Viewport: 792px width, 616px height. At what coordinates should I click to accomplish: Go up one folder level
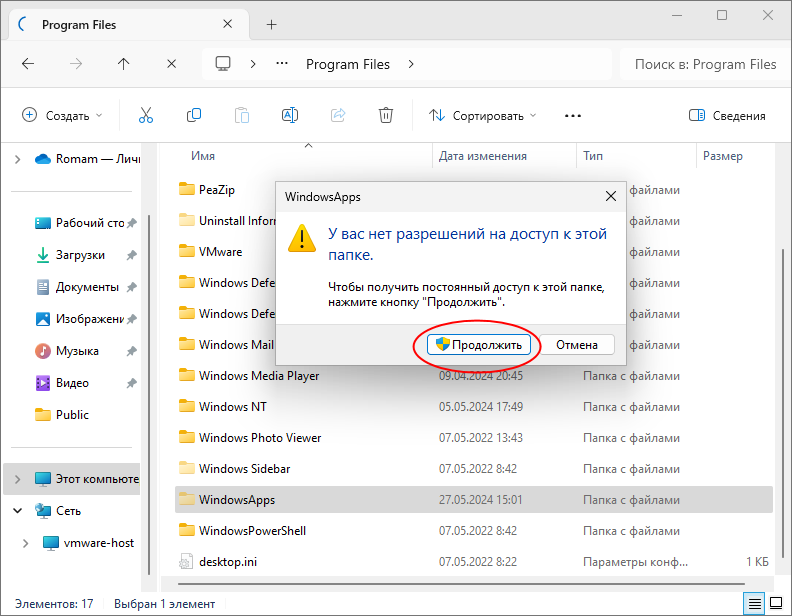[x=124, y=64]
